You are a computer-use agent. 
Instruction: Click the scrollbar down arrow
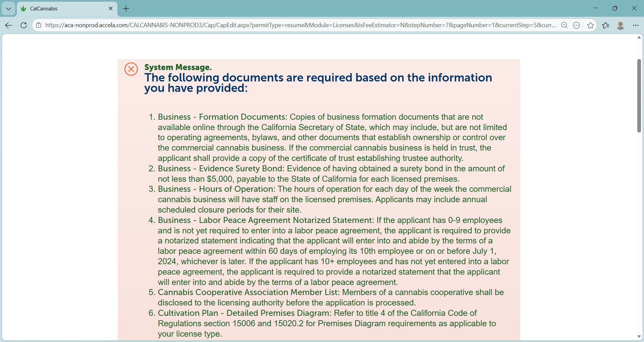(x=639, y=336)
